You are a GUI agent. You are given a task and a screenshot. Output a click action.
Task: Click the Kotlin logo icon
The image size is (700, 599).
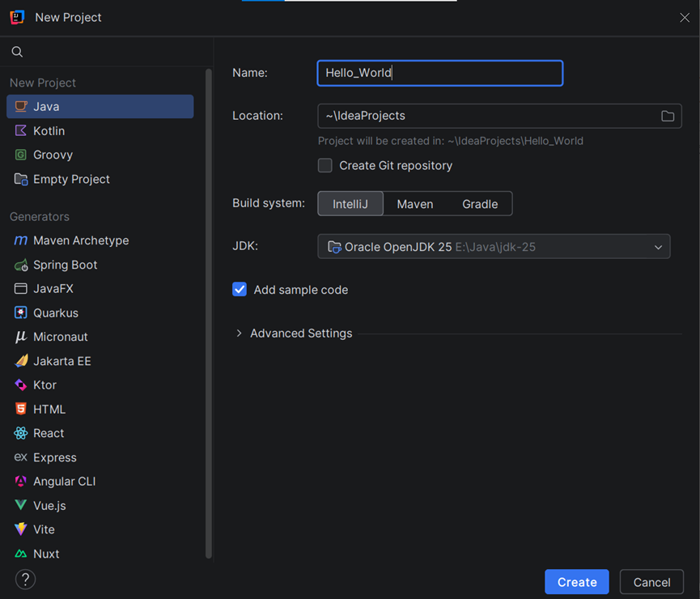21,130
